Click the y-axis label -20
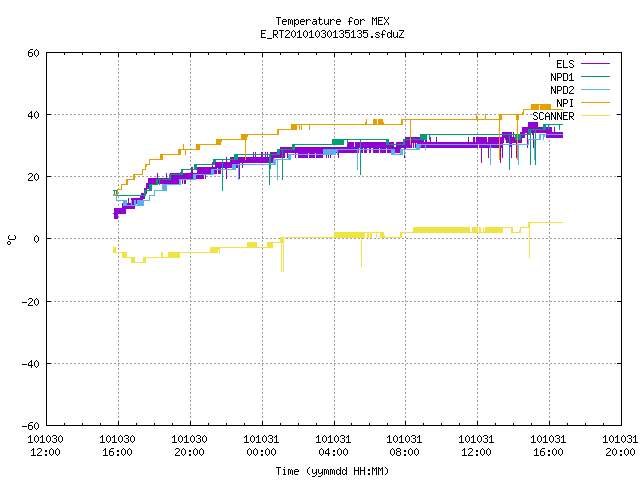The image size is (640, 480). (x=30, y=302)
